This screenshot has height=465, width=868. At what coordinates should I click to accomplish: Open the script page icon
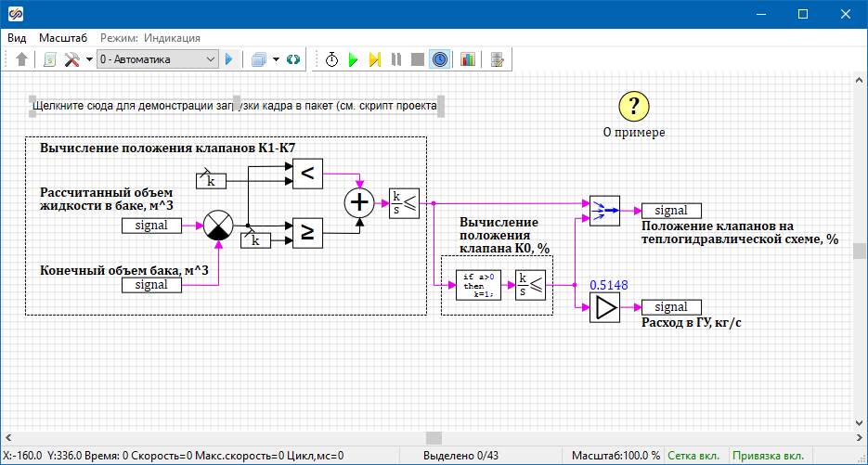click(x=50, y=59)
